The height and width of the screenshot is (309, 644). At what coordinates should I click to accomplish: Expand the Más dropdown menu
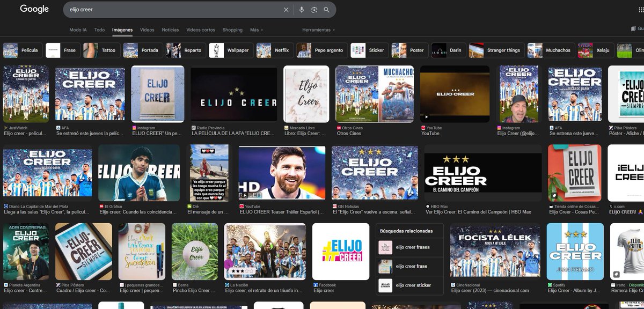point(257,30)
